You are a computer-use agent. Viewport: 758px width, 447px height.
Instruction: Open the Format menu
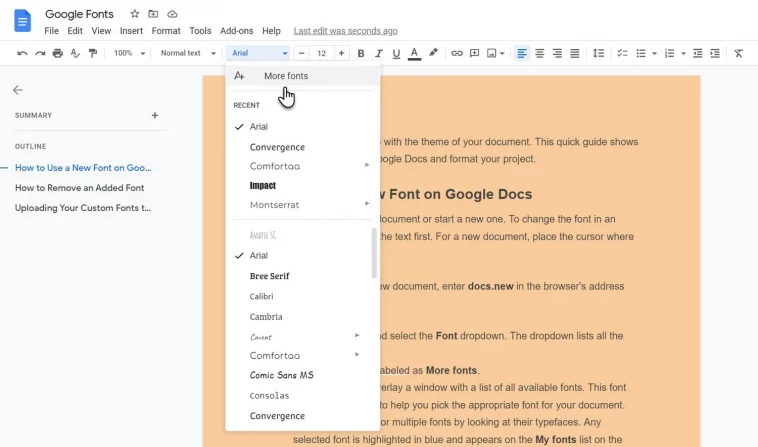(166, 31)
